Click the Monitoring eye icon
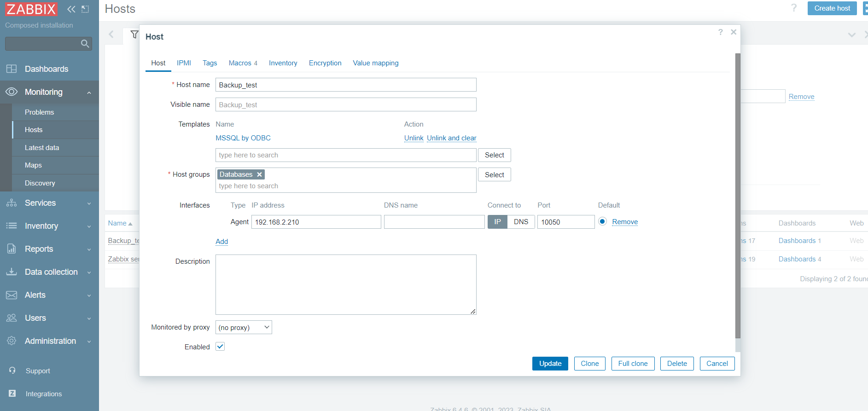The width and height of the screenshot is (868, 411). click(12, 92)
